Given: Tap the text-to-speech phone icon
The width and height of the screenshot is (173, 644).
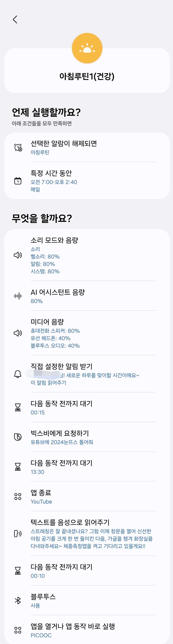Looking at the screenshot, I should pos(18,534).
